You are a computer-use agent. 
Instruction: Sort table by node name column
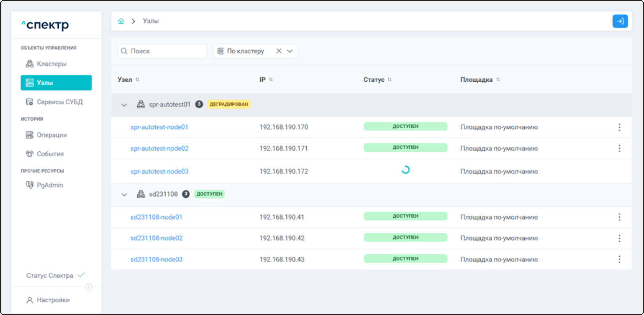[137, 79]
